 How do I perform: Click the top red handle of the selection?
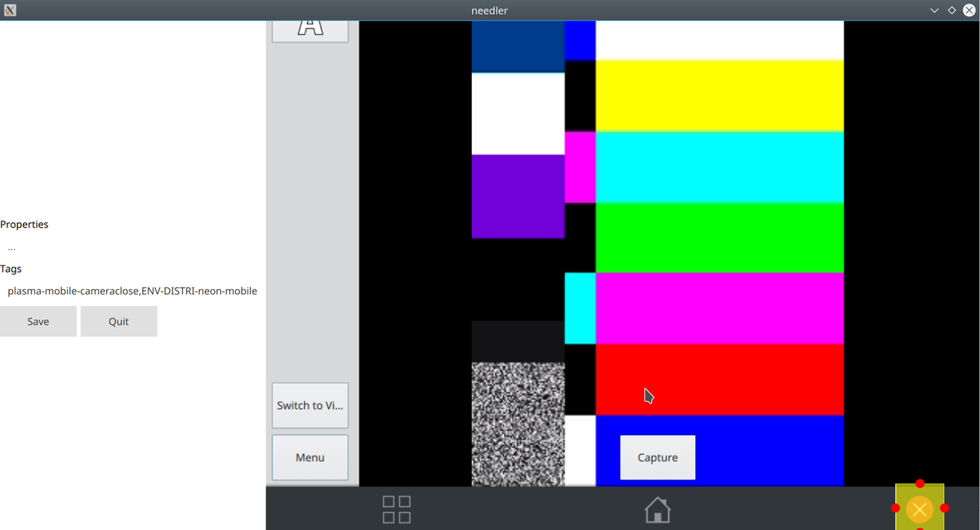[x=920, y=484]
